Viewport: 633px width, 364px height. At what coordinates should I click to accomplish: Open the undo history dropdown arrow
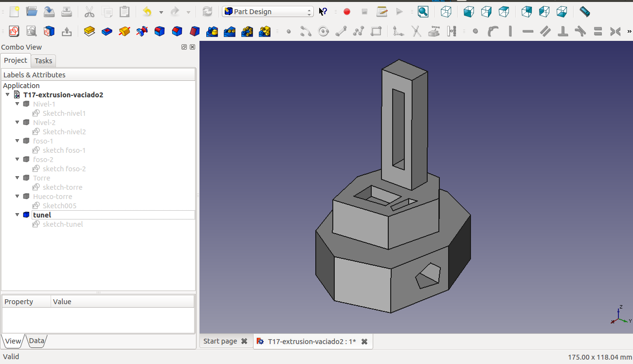(161, 12)
